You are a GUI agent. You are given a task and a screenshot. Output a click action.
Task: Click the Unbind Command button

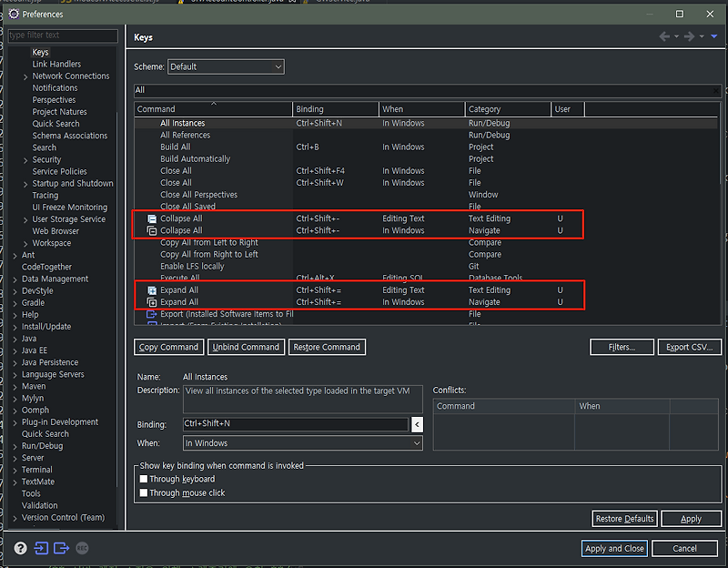pos(246,347)
